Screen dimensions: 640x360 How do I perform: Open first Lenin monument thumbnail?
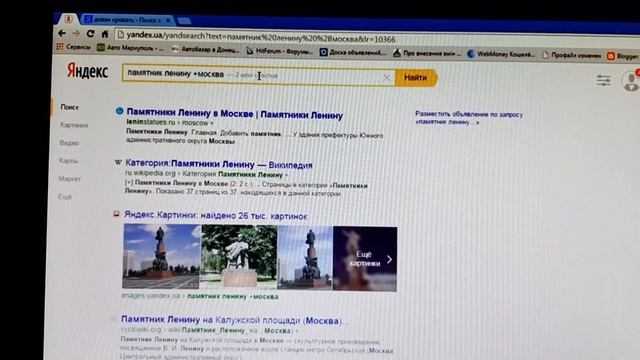coord(162,256)
